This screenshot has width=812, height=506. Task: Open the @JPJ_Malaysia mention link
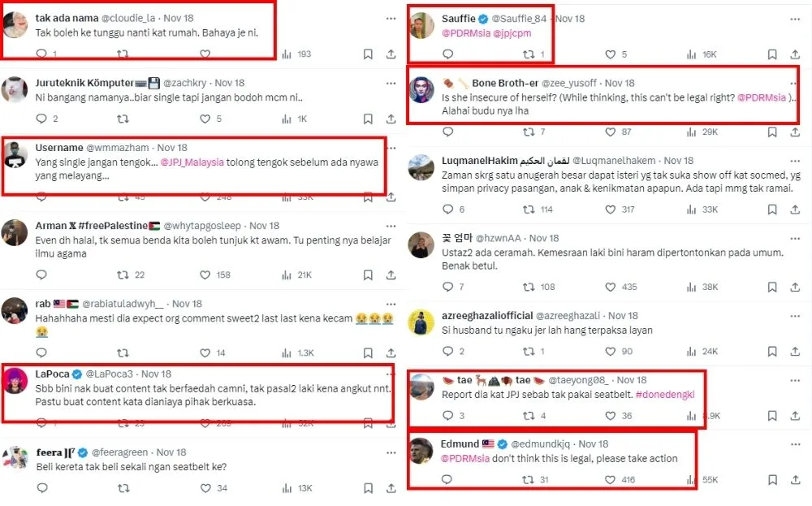(192, 162)
